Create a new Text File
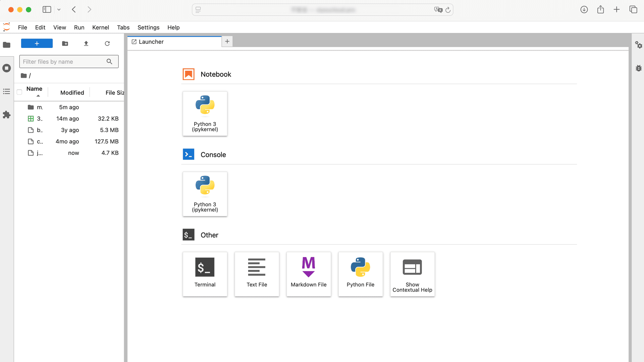 pyautogui.click(x=257, y=274)
